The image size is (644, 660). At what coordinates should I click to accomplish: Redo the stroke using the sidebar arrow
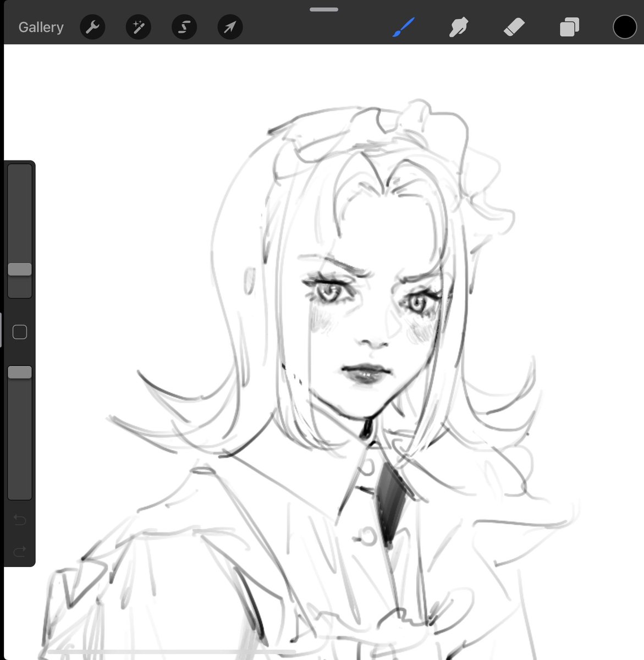click(x=20, y=551)
